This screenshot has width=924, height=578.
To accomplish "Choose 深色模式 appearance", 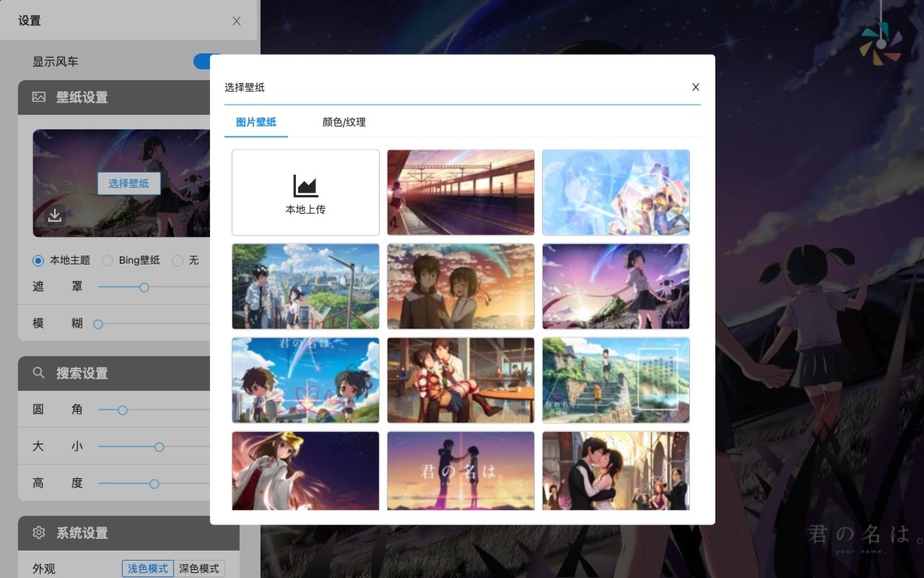I will pyautogui.click(x=199, y=569).
